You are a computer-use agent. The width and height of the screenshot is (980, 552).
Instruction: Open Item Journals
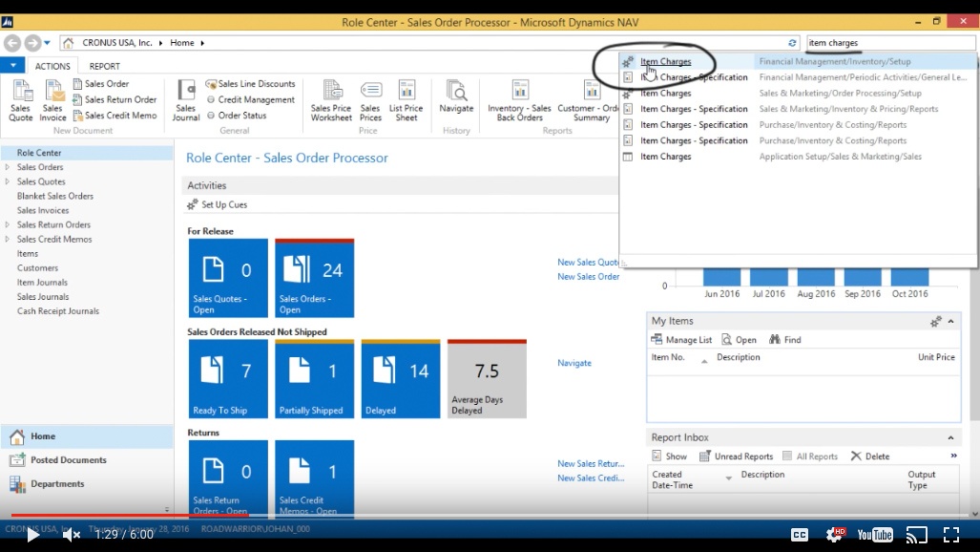[x=42, y=283]
